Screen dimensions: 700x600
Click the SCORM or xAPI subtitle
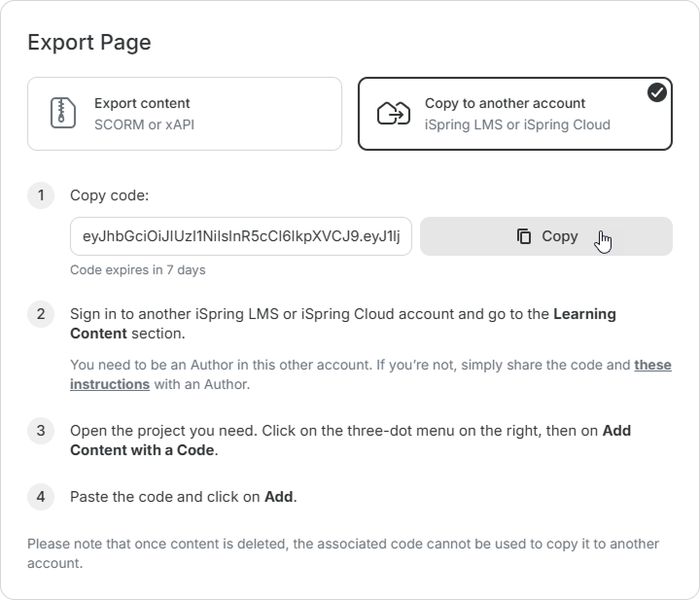[144, 124]
